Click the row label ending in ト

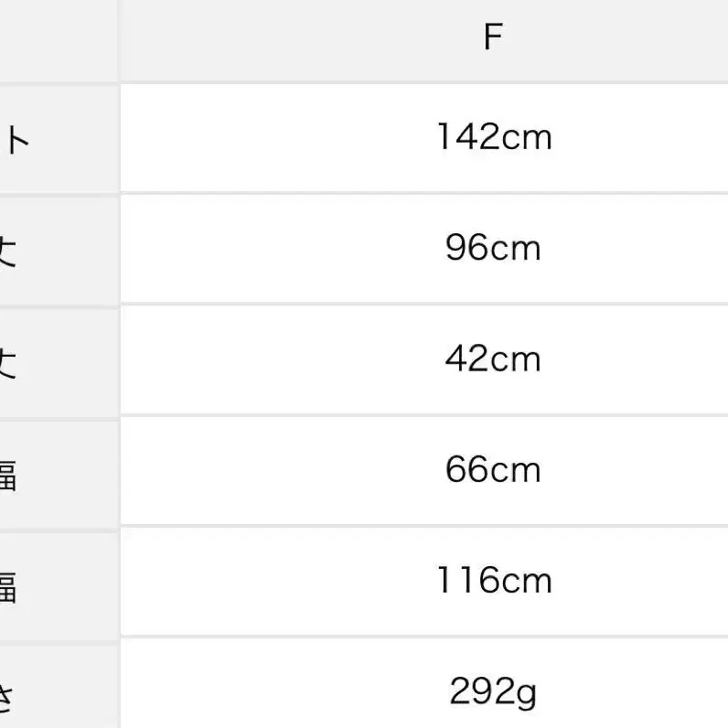[18, 139]
